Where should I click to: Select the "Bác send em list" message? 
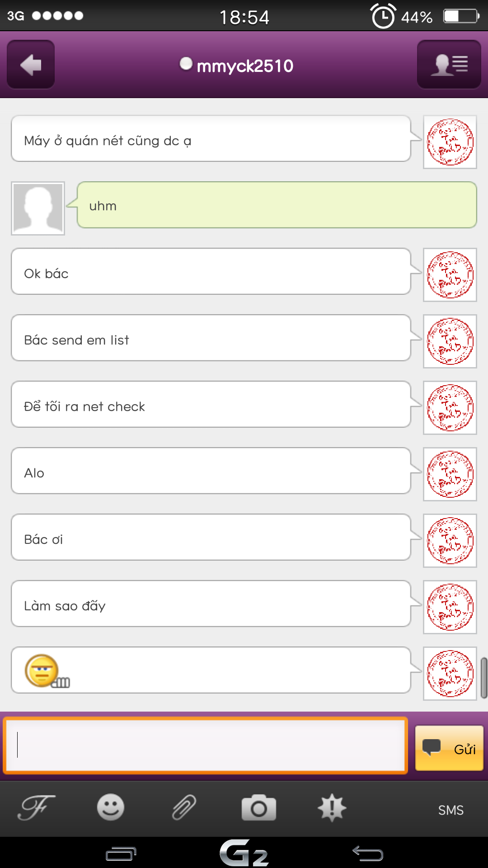(x=211, y=338)
